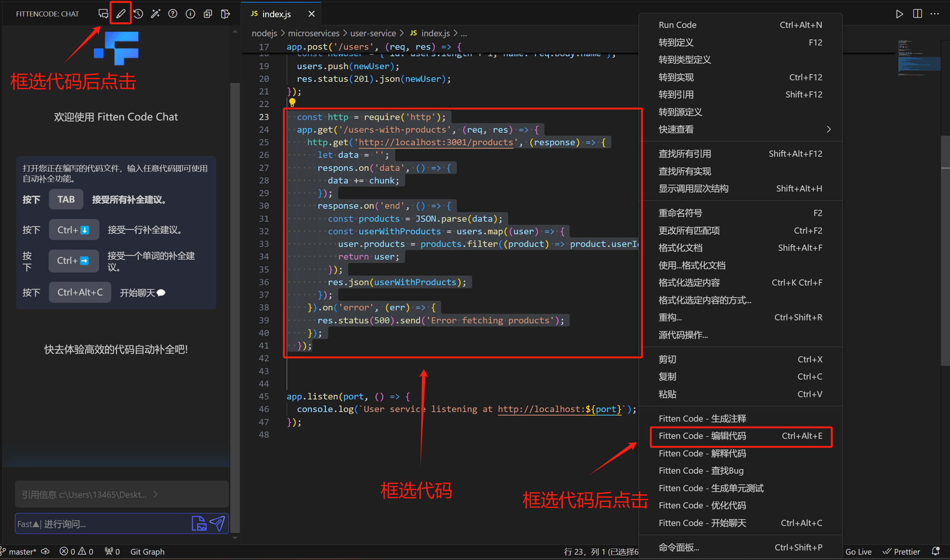The width and height of the screenshot is (950, 560).
Task: Toggle notifications bell in status bar
Action: pyautogui.click(x=936, y=551)
